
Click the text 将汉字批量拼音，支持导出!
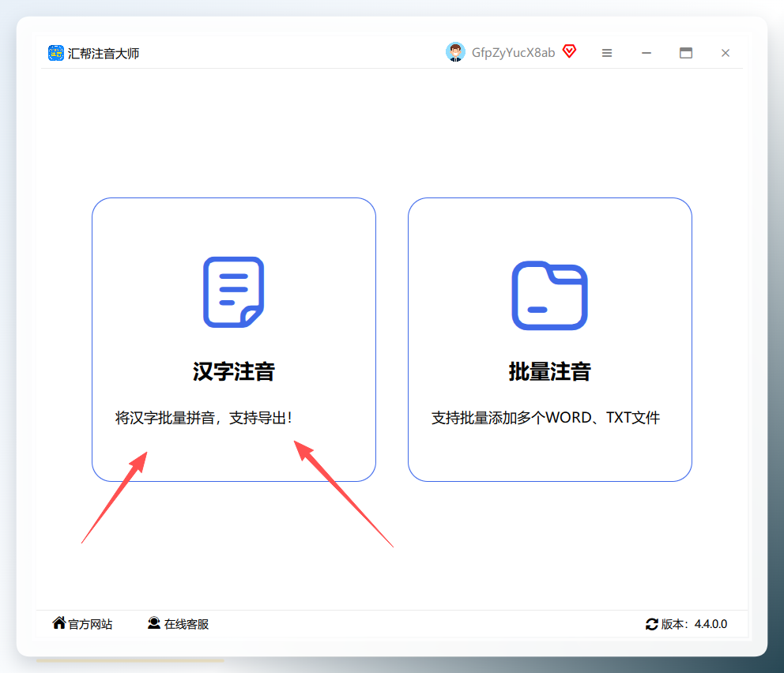pyautogui.click(x=203, y=418)
